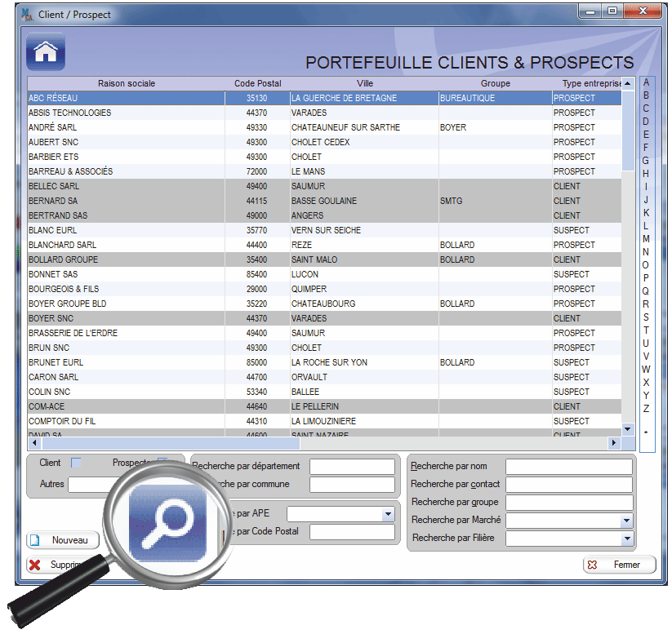Select the BONNET SAS row
The image size is (672, 634).
pyautogui.click(x=324, y=274)
